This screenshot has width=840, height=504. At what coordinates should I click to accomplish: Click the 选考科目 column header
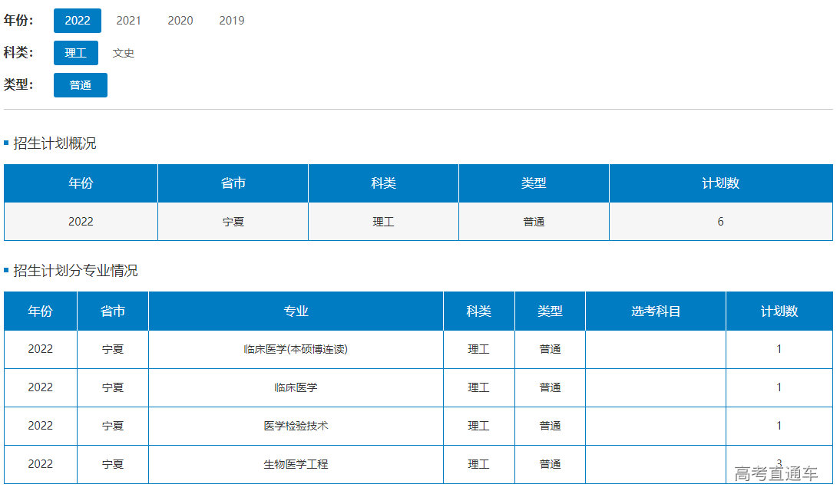pos(655,311)
